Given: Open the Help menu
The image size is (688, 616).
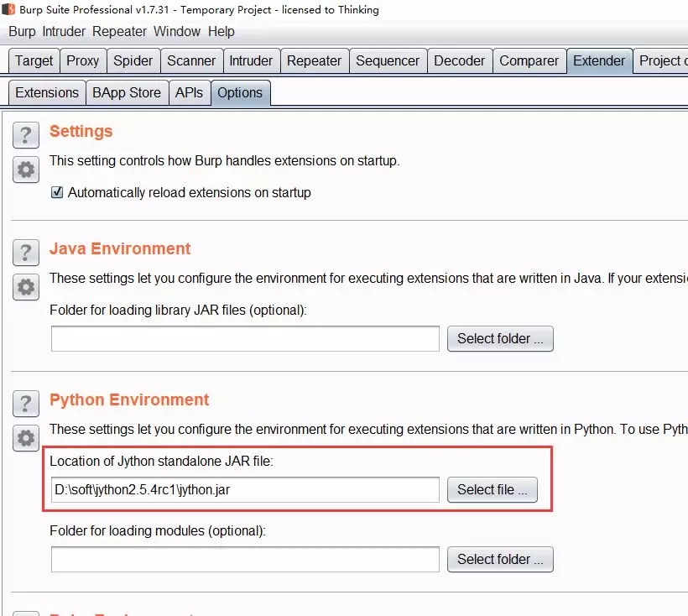Looking at the screenshot, I should coord(222,32).
